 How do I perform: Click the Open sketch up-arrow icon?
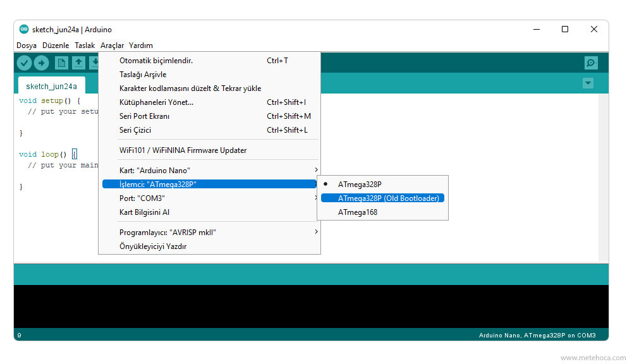78,63
